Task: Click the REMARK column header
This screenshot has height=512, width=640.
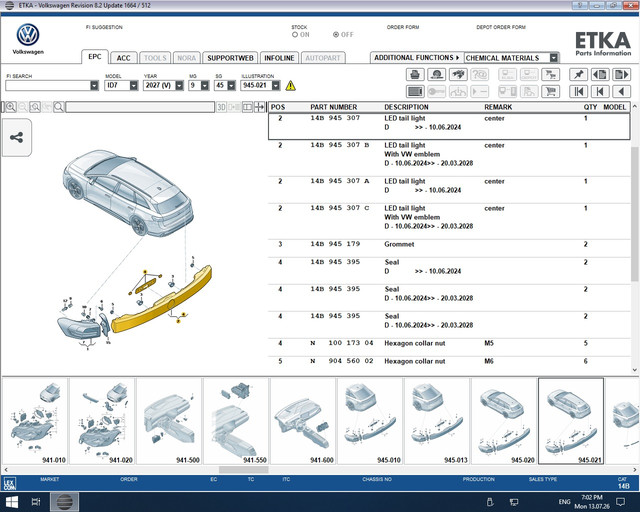Action: pos(498,107)
